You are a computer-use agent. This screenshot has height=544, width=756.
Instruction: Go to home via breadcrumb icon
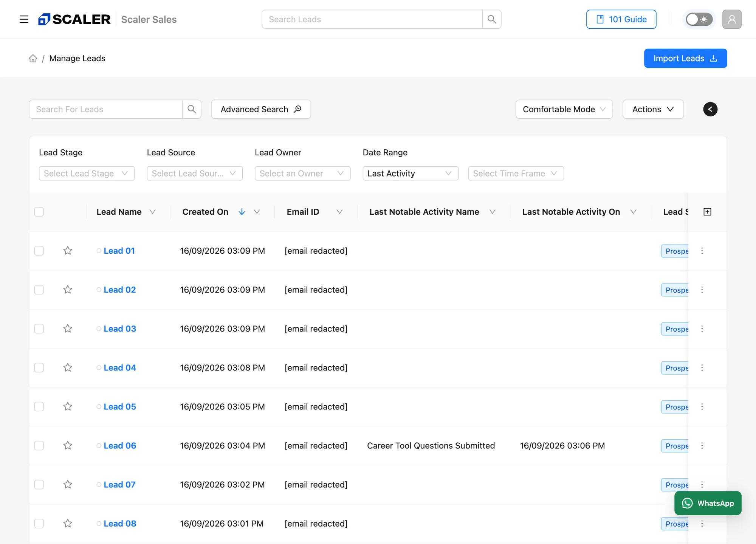tap(33, 58)
